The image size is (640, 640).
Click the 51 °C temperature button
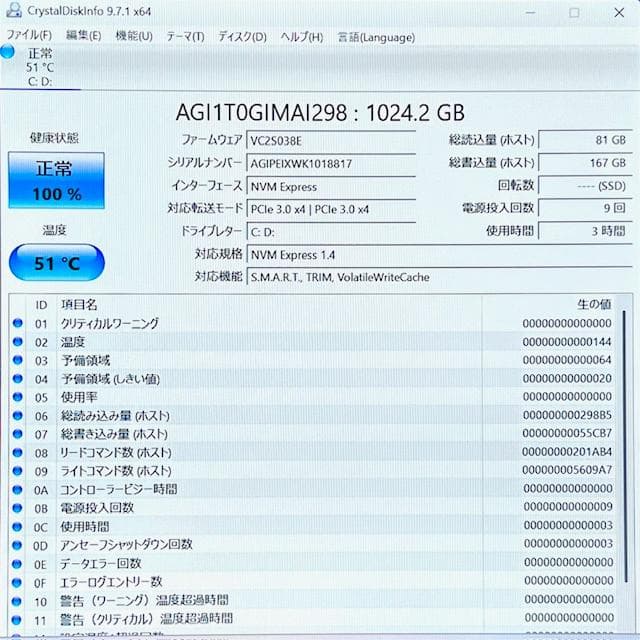point(57,263)
